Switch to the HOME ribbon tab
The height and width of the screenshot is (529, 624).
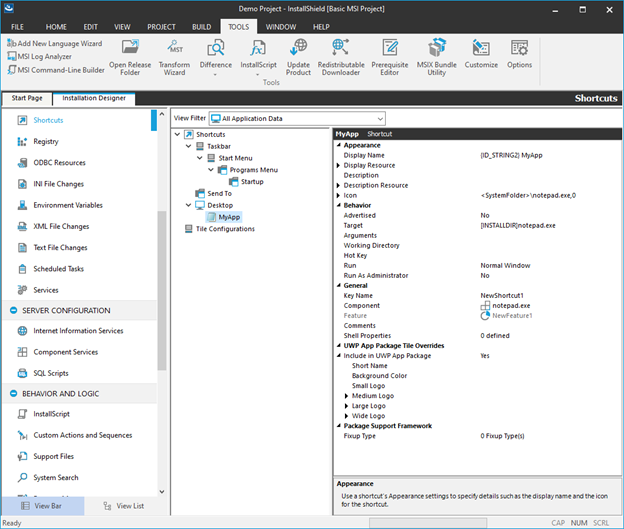pos(56,27)
